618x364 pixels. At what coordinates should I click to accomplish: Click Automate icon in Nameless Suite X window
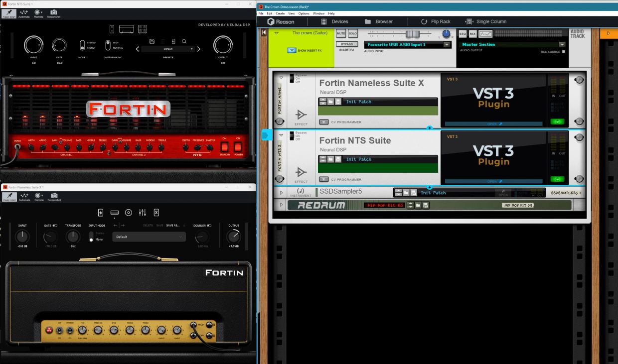[x=24, y=196]
